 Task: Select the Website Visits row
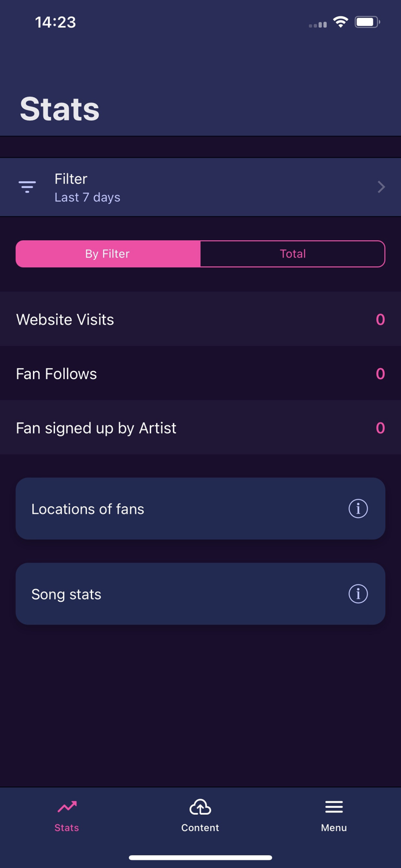(200, 319)
